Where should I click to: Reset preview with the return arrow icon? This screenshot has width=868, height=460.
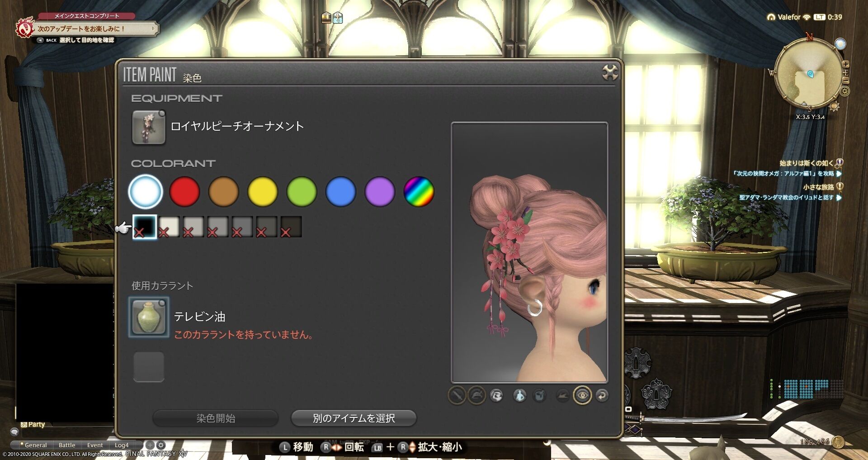pos(602,396)
